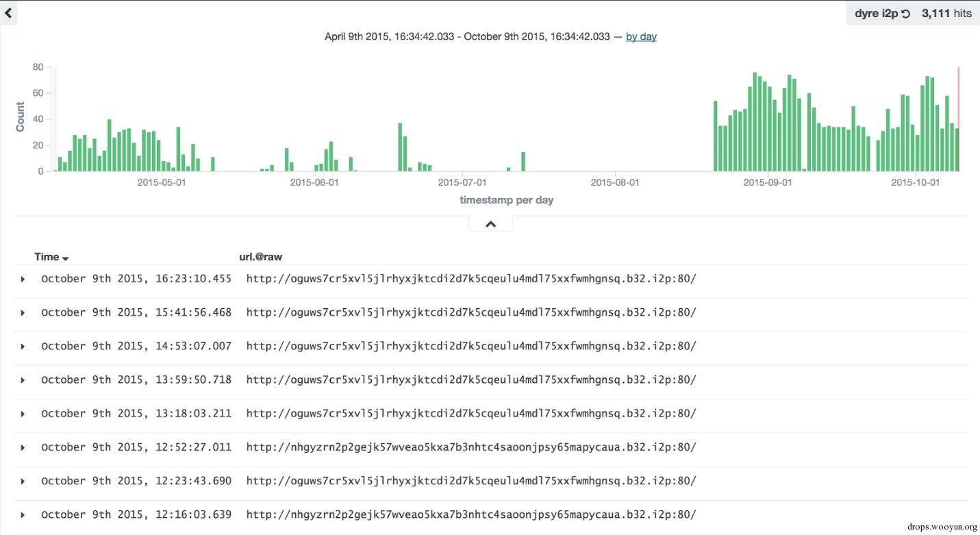The width and height of the screenshot is (980, 535).
Task: Select the 2015-05-01 axis label
Action: 162,182
